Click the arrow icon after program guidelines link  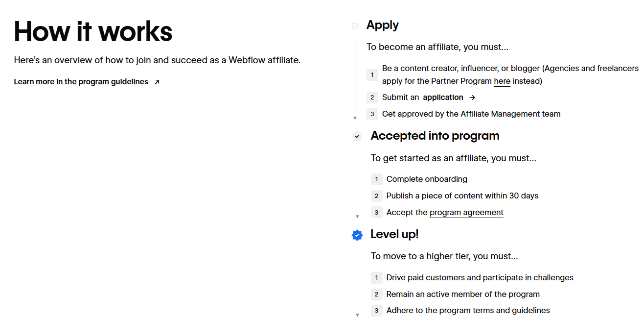157,82
